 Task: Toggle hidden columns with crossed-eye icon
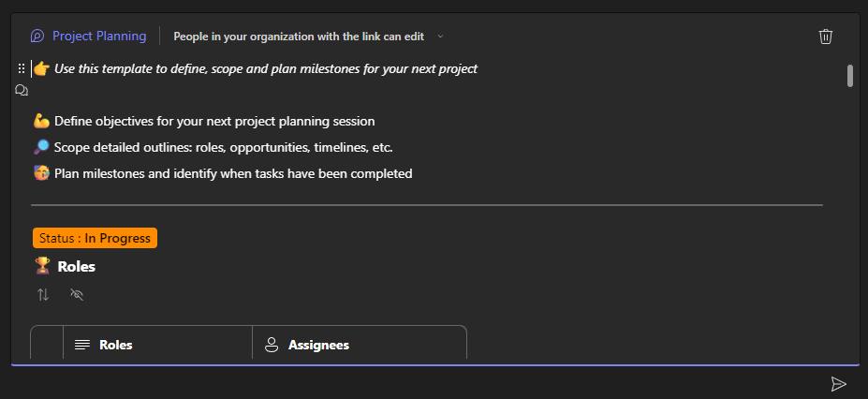(x=77, y=294)
